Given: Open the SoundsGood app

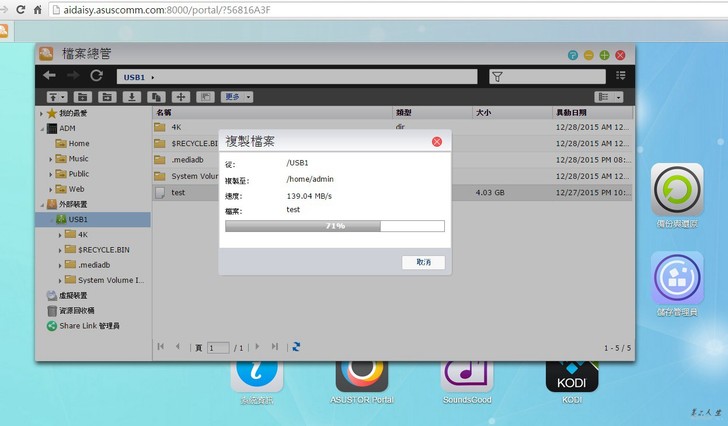Looking at the screenshot, I should pyautogui.click(x=467, y=374).
